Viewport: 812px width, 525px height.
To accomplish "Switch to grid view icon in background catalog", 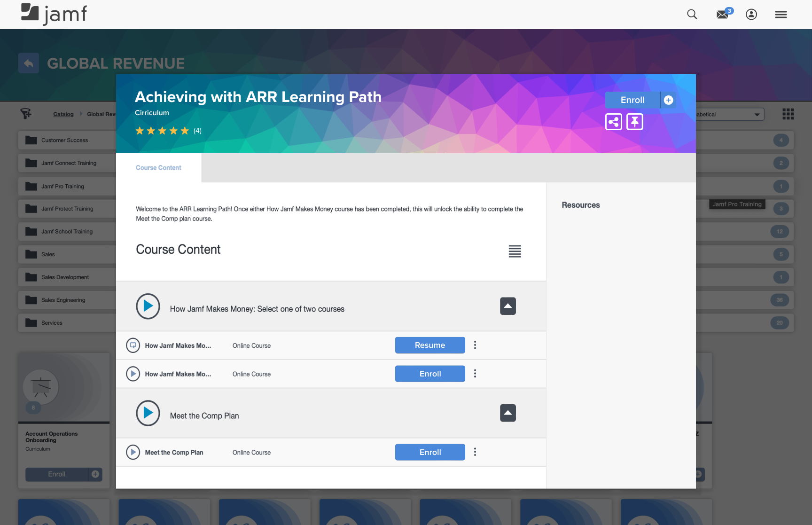I will [x=788, y=114].
